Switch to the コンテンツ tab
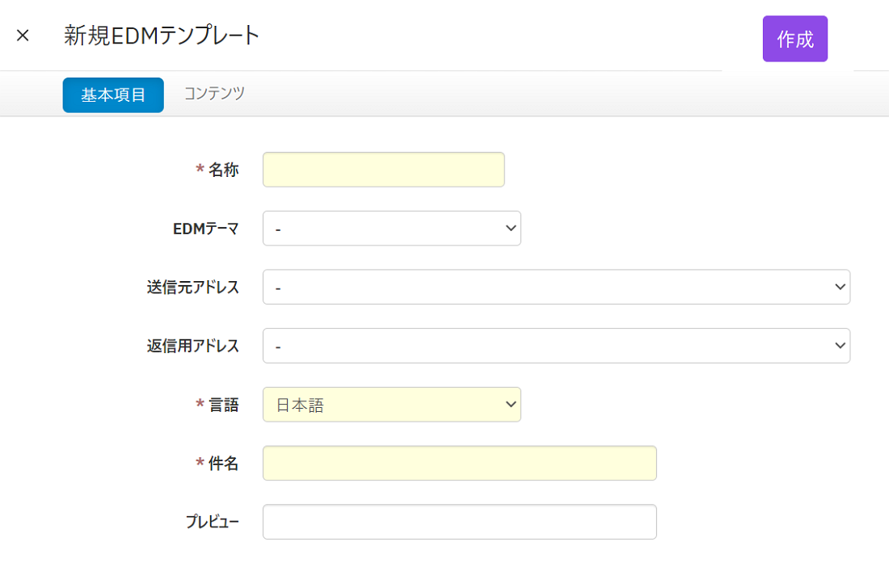This screenshot has height=588, width=889. click(x=214, y=94)
